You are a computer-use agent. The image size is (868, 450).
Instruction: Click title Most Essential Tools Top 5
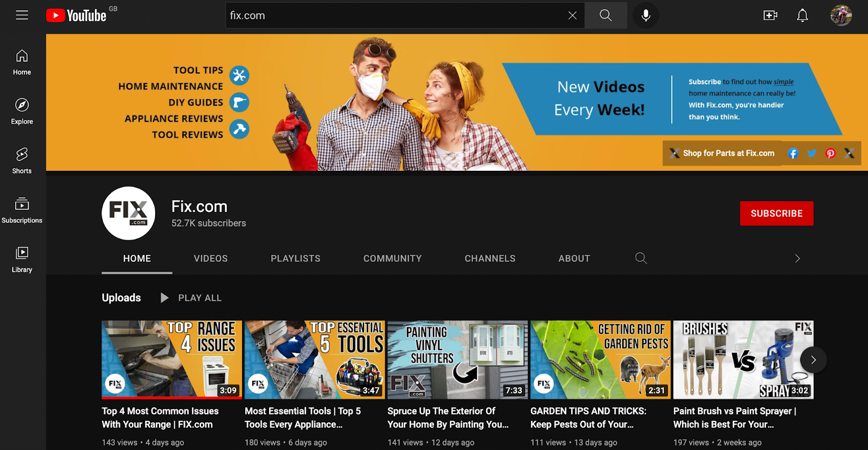click(x=303, y=417)
